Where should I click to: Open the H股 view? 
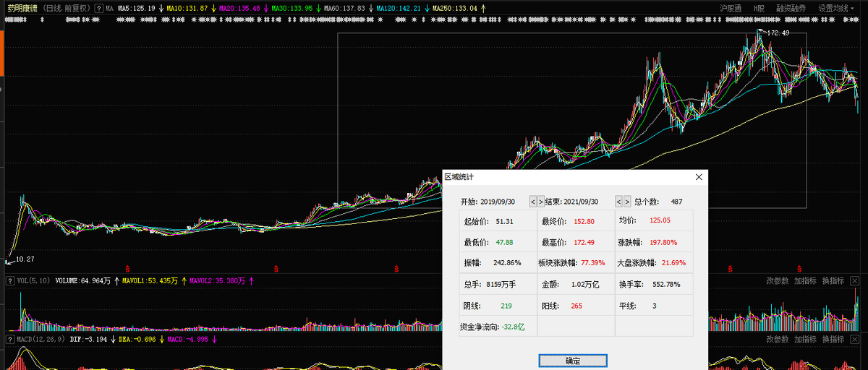759,8
